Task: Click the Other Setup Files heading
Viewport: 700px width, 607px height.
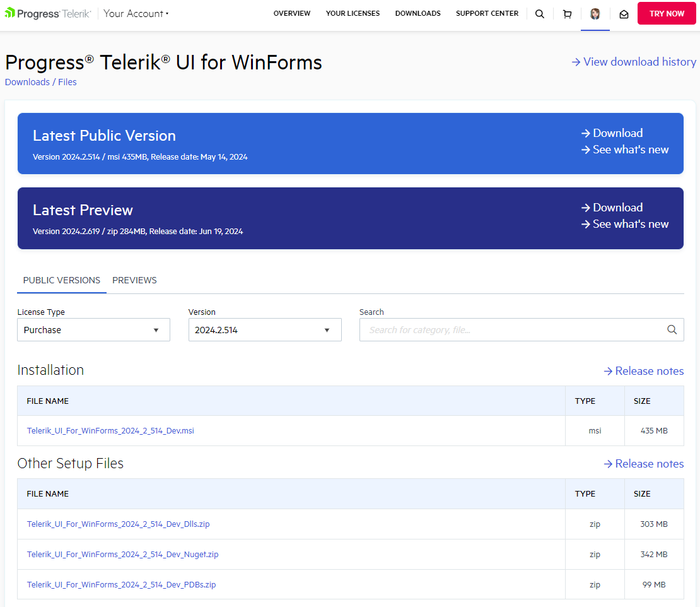Action: pyautogui.click(x=71, y=464)
